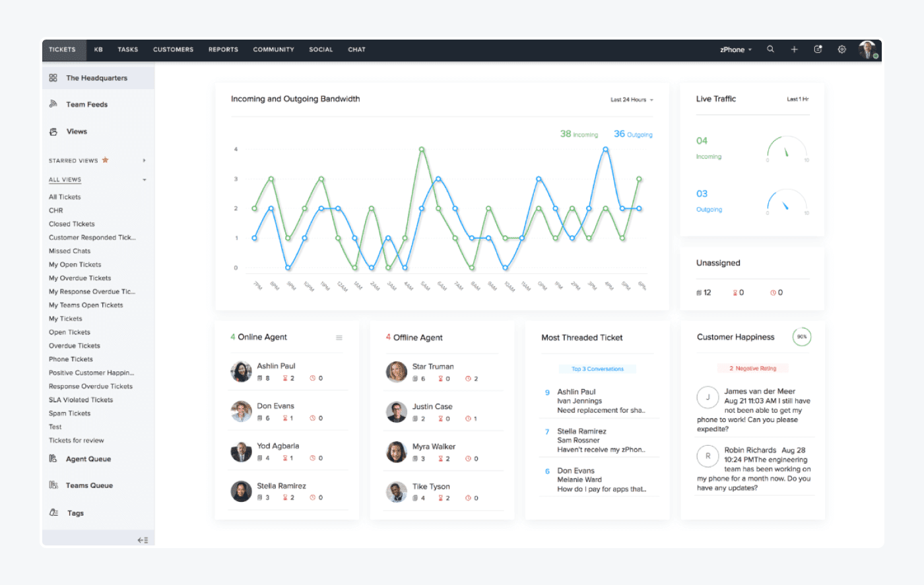Viewport: 924px width, 585px height.
Task: Click Don Evans' overdue clock icon
Action: click(x=313, y=418)
